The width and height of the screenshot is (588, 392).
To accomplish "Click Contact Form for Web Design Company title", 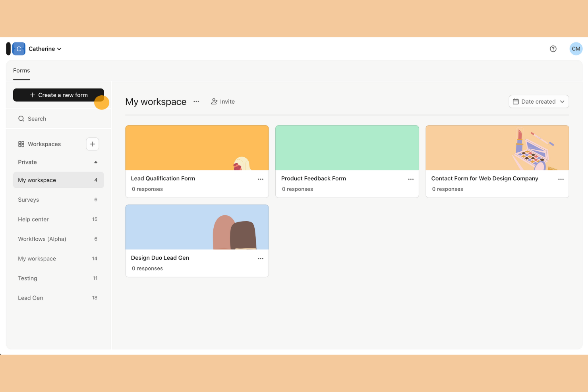I will click(485, 179).
